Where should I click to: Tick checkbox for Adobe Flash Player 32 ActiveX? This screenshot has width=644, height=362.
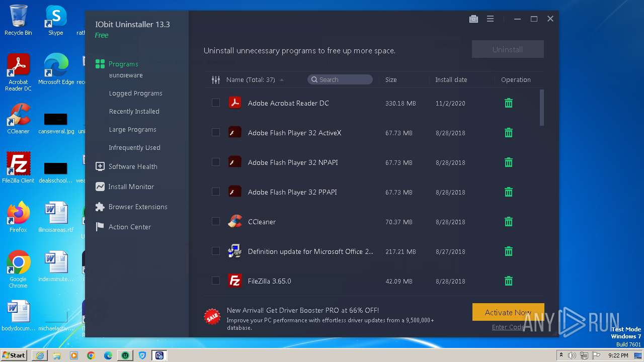coord(216,133)
